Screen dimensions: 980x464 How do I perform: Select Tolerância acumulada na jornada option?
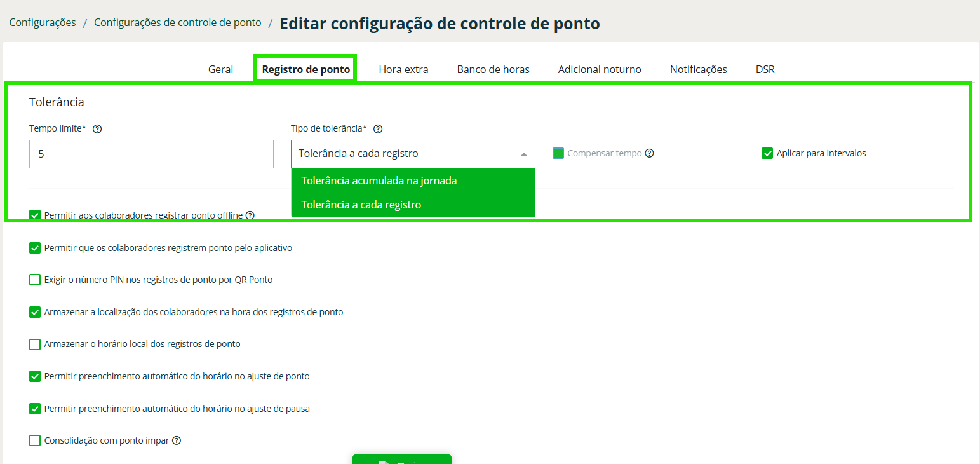tap(379, 181)
